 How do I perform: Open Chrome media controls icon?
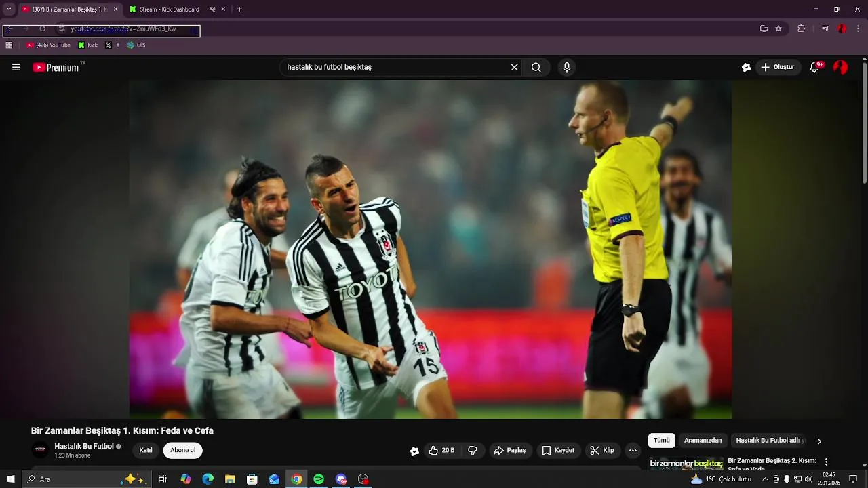[825, 28]
